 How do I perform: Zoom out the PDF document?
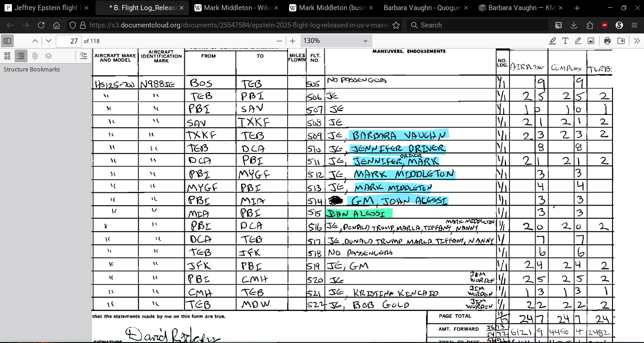[x=279, y=41]
